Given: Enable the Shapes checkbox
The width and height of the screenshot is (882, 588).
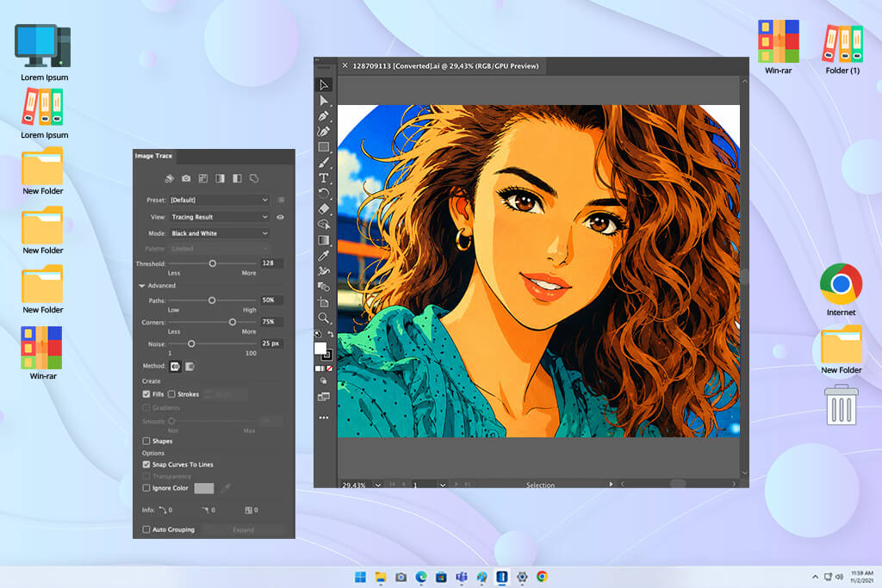Looking at the screenshot, I should (146, 442).
